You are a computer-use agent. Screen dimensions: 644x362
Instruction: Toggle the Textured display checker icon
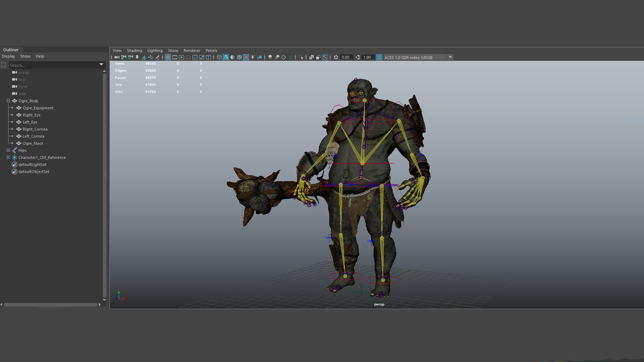pos(246,57)
